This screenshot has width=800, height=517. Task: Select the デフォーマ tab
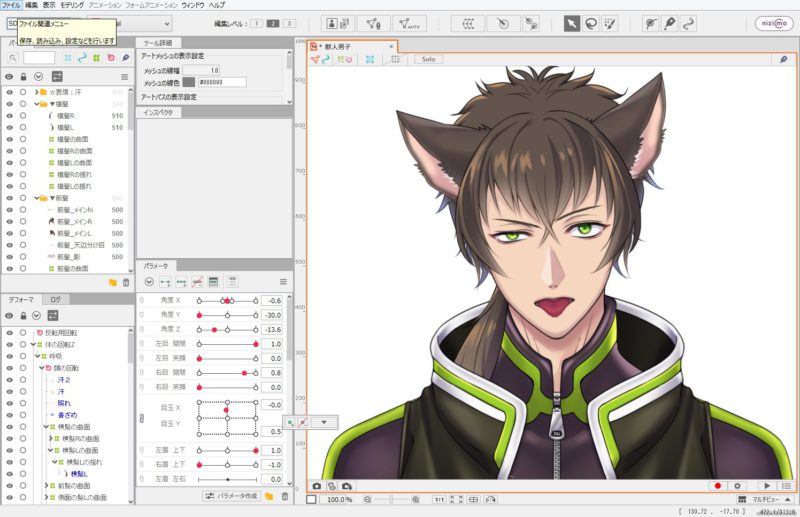click(x=21, y=300)
